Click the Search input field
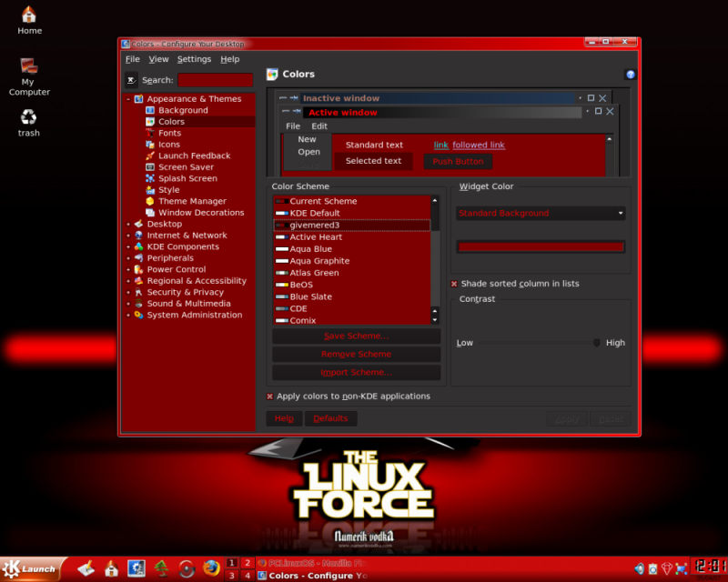Screen dimensions: 728x582 point(216,80)
